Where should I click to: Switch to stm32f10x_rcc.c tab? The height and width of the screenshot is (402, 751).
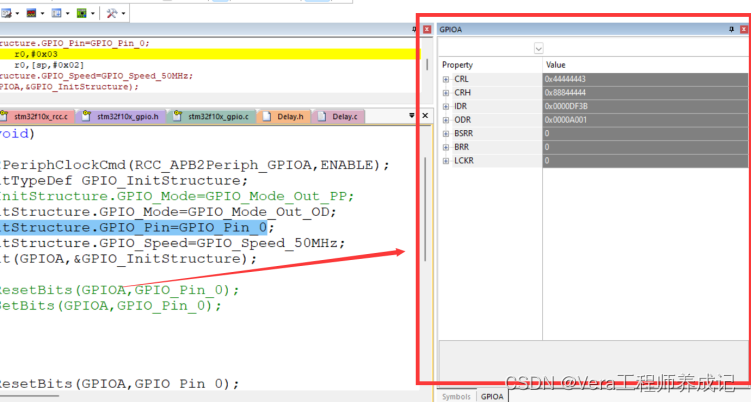(37, 116)
